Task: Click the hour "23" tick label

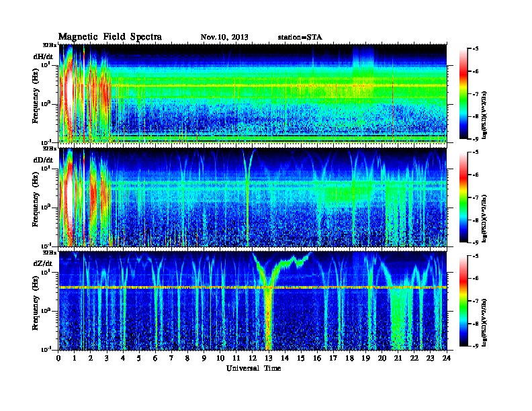Action: [x=431, y=358]
